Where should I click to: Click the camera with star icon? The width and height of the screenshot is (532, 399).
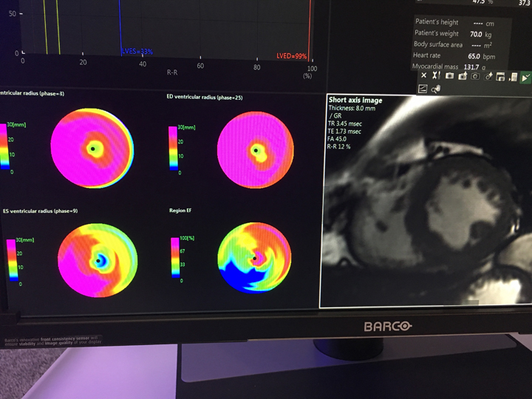(463, 76)
